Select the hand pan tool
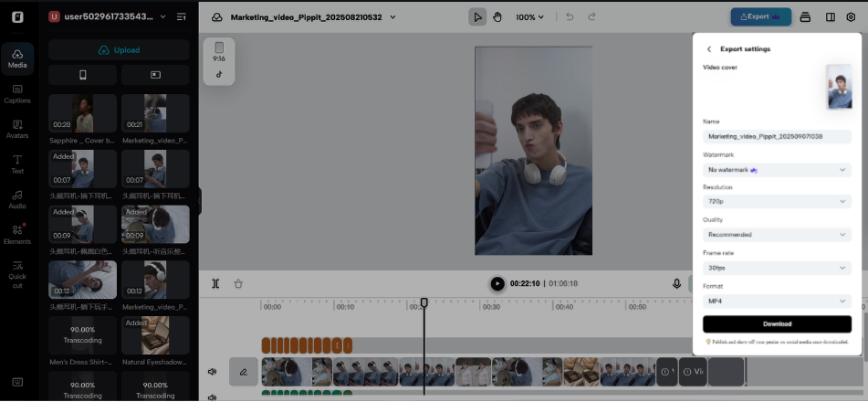 (x=497, y=16)
